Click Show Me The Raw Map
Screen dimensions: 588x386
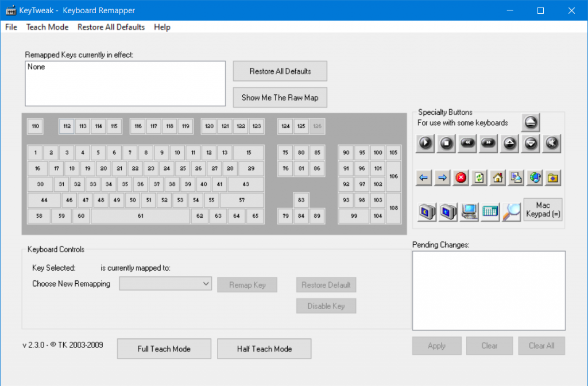280,97
